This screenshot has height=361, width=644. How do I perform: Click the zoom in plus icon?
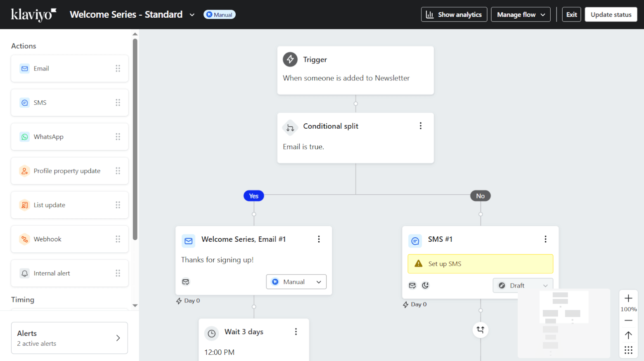[x=628, y=298]
